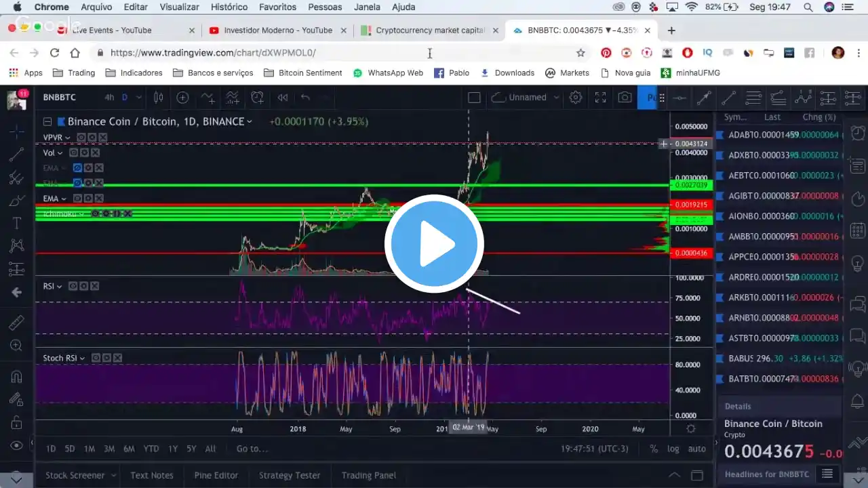This screenshot has height=488, width=868.
Task: Open the Unnamed layout dropdown
Action: (525, 98)
